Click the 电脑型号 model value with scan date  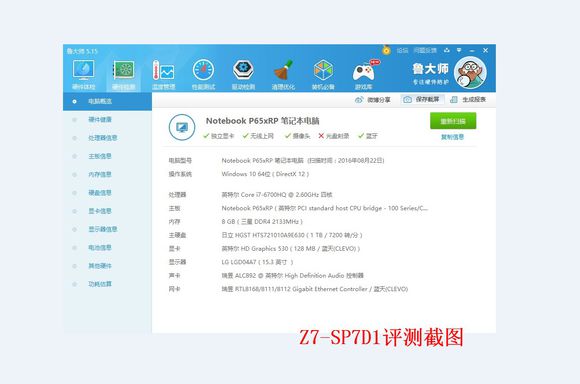(303, 161)
